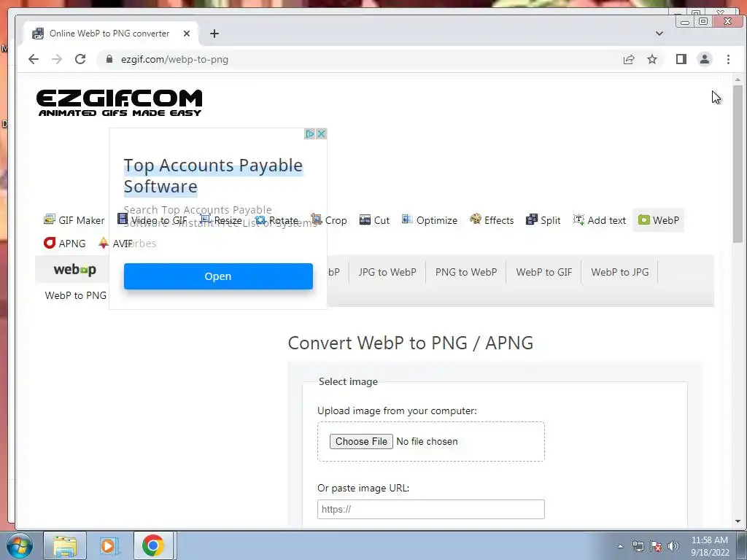747x560 pixels.
Task: Open the Crop tool
Action: (x=329, y=220)
